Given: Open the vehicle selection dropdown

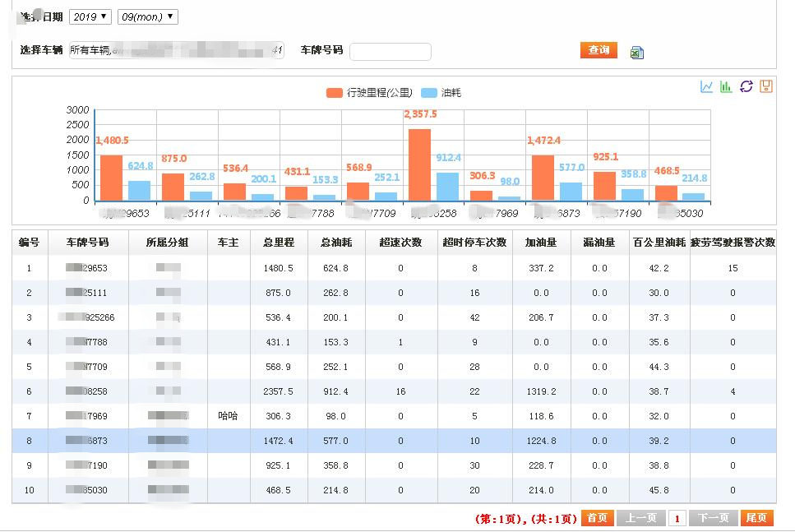Looking at the screenshot, I should [177, 50].
